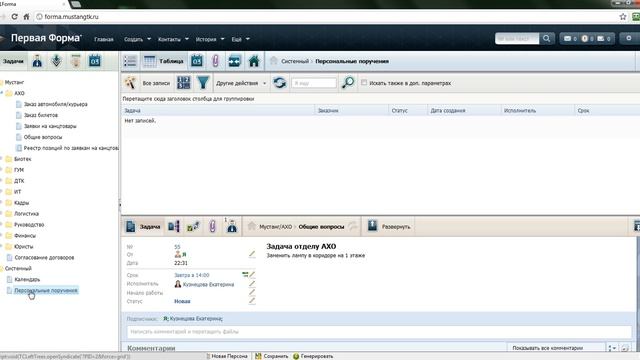Select the Задача tab in details panel
Viewport: 640px width, 360px height.
[143, 227]
